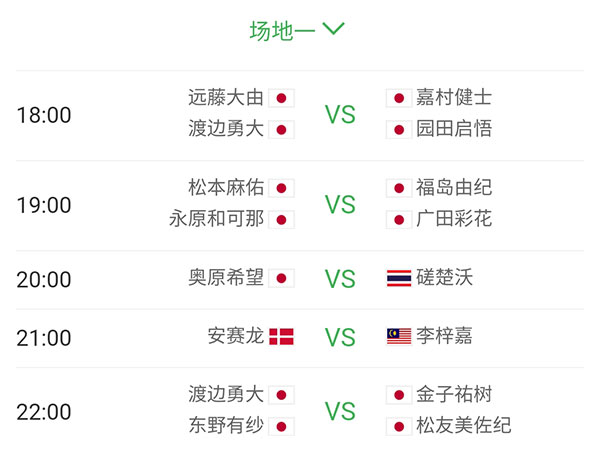Click Japan flag next to 永原和可那
The width and height of the screenshot is (600, 457).
point(281,220)
